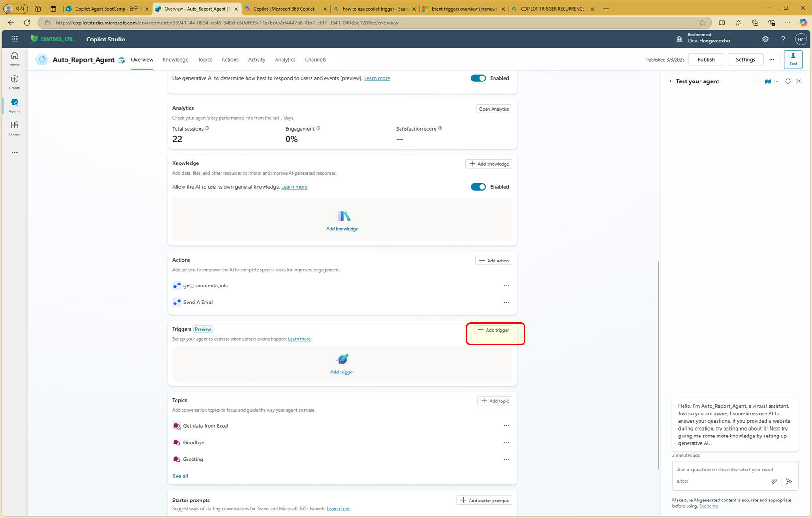Click the browser address bar
Image resolution: width=812 pixels, height=518 pixels.
(x=373, y=23)
